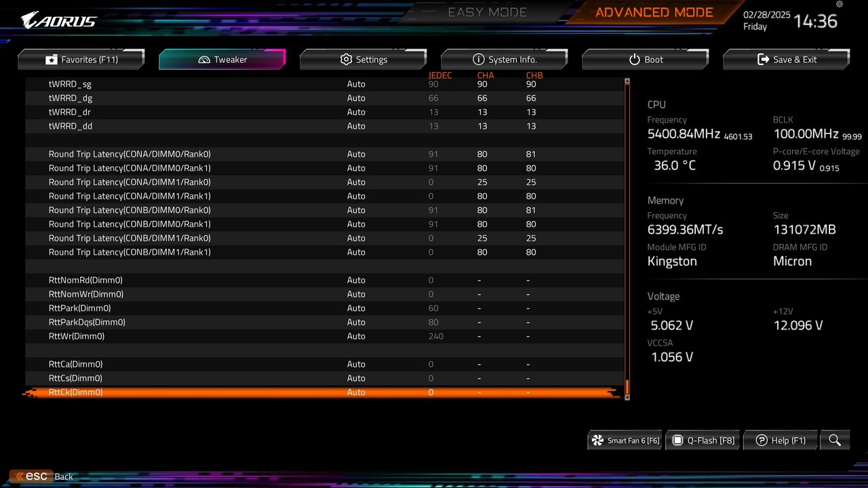Select RttCs(Dimm0) setting

pyautogui.click(x=324, y=378)
